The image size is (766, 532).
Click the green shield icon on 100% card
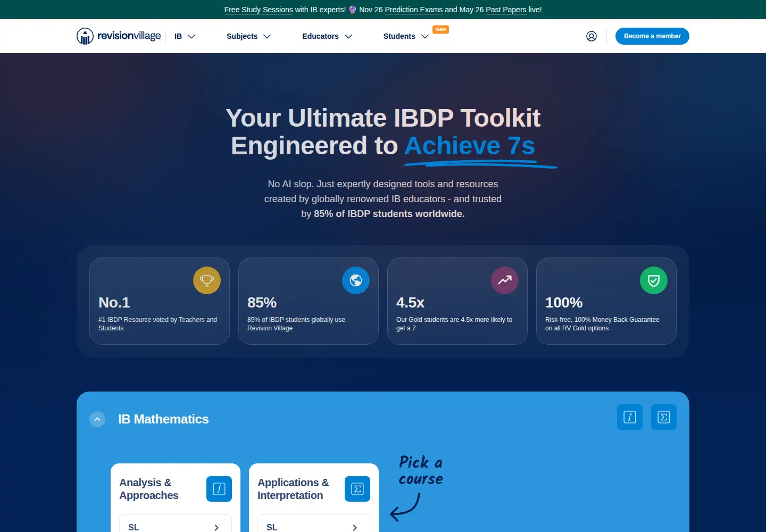654,280
